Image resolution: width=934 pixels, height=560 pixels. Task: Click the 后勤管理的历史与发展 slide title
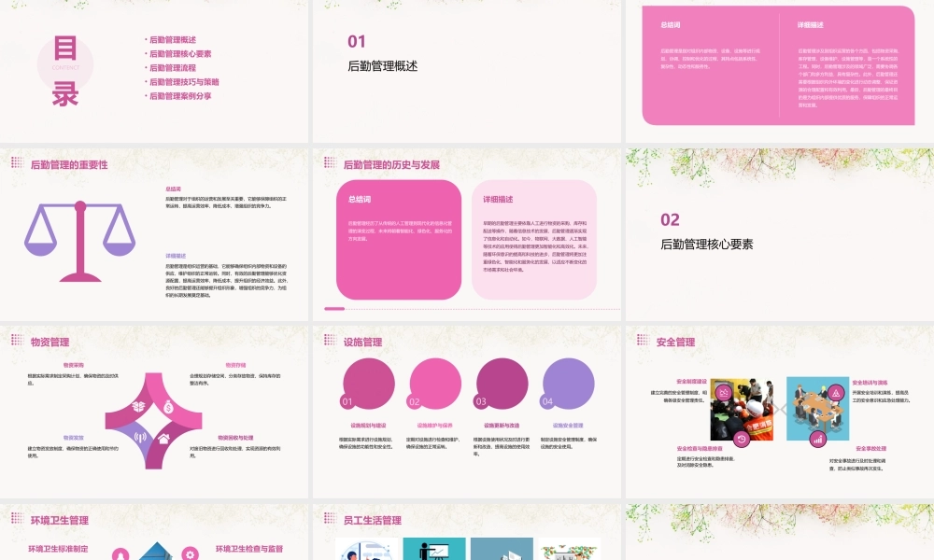coord(391,165)
